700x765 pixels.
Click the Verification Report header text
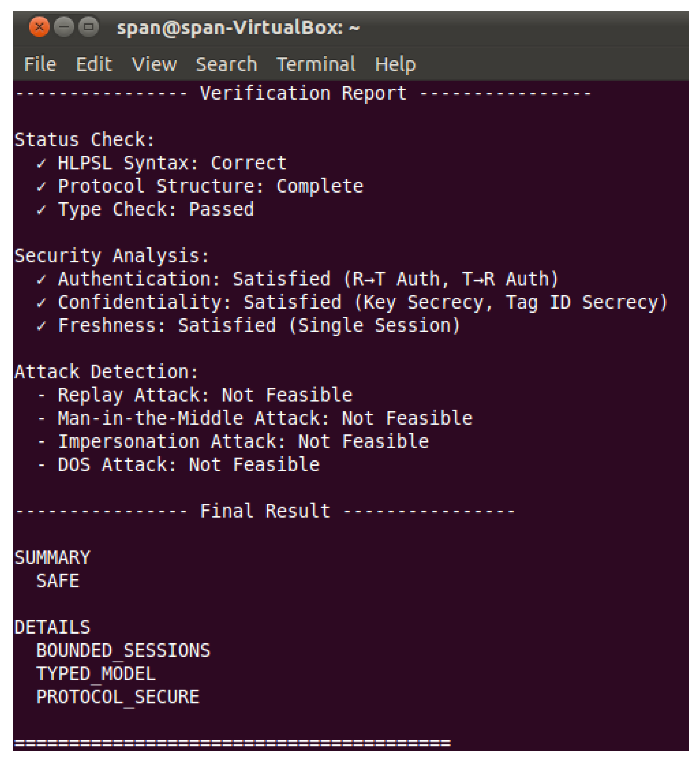pos(303,93)
